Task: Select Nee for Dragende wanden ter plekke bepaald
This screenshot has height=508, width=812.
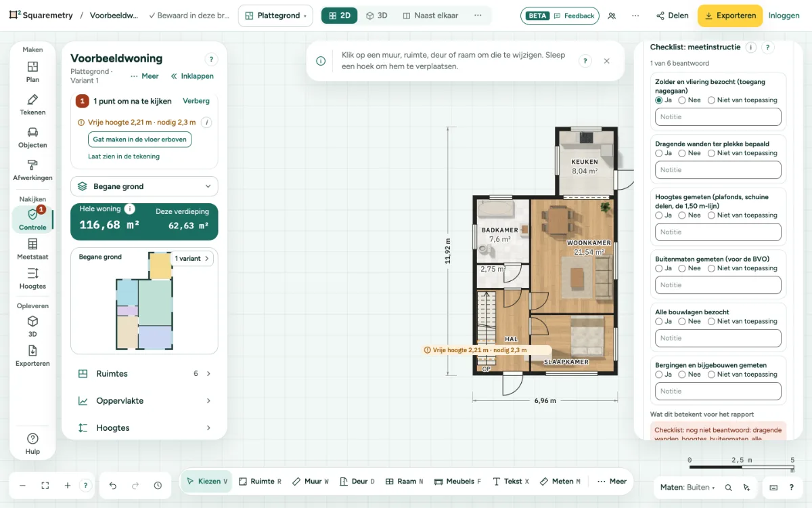Action: tap(690, 153)
